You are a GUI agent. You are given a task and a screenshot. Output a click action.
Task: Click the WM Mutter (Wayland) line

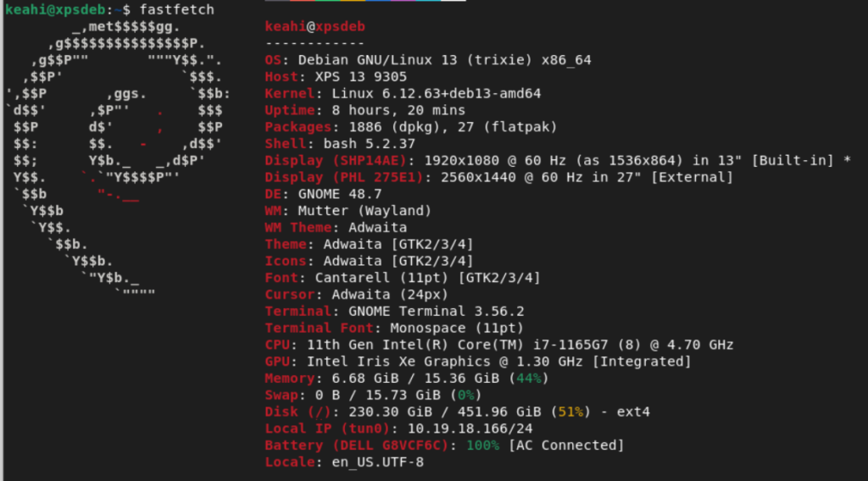[348, 211]
